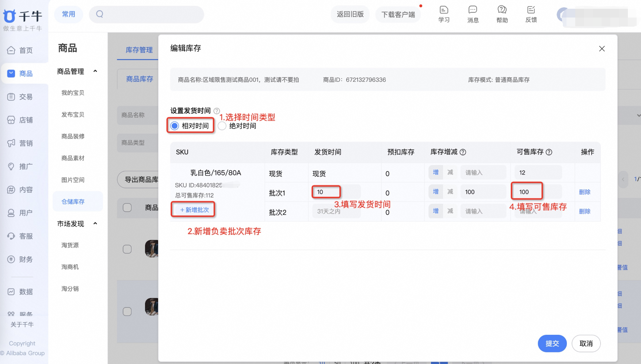Click the 批次1 发货时间 input
The image size is (641, 364).
[x=336, y=192]
